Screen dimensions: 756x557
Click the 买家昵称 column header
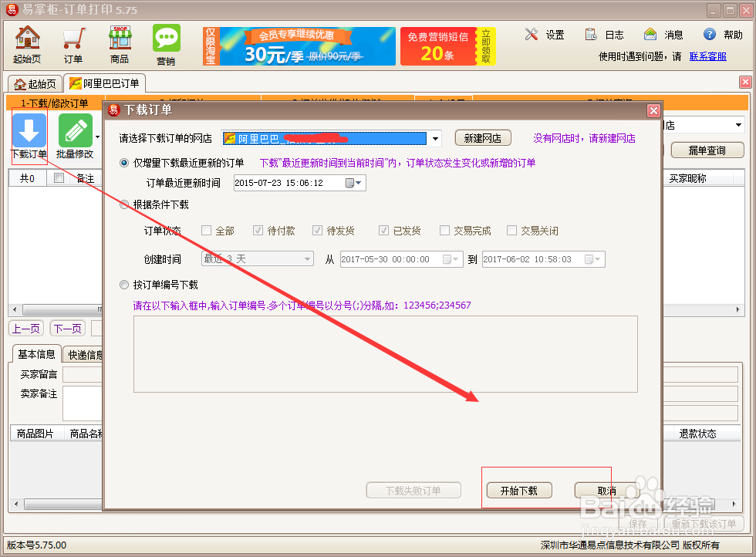[687, 178]
